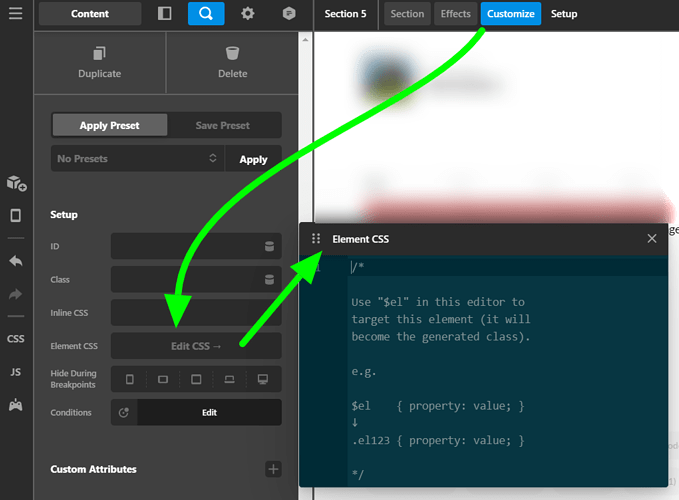Screen dimensions: 679x500
Task: Click the add elements cube icon
Action: 16,183
